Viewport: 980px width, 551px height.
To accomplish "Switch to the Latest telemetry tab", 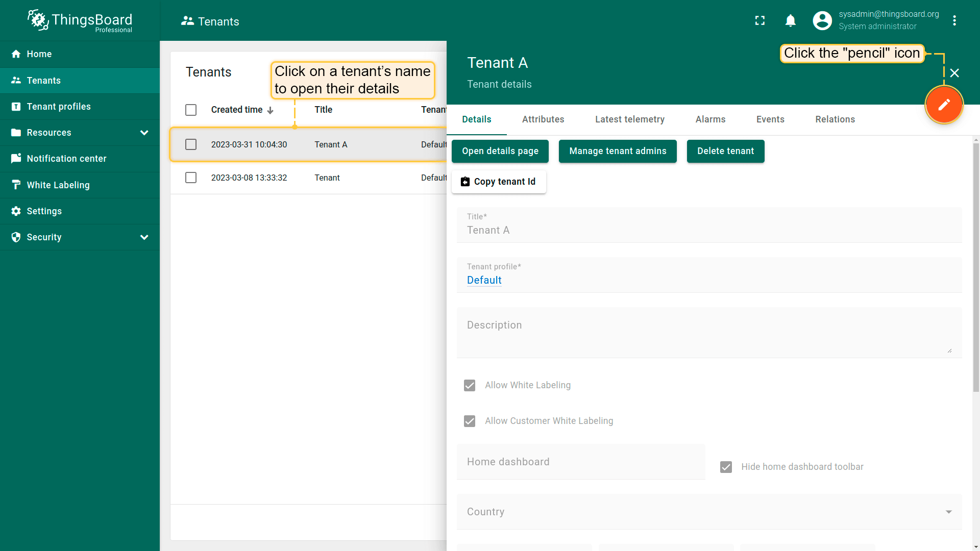I will coord(629,119).
